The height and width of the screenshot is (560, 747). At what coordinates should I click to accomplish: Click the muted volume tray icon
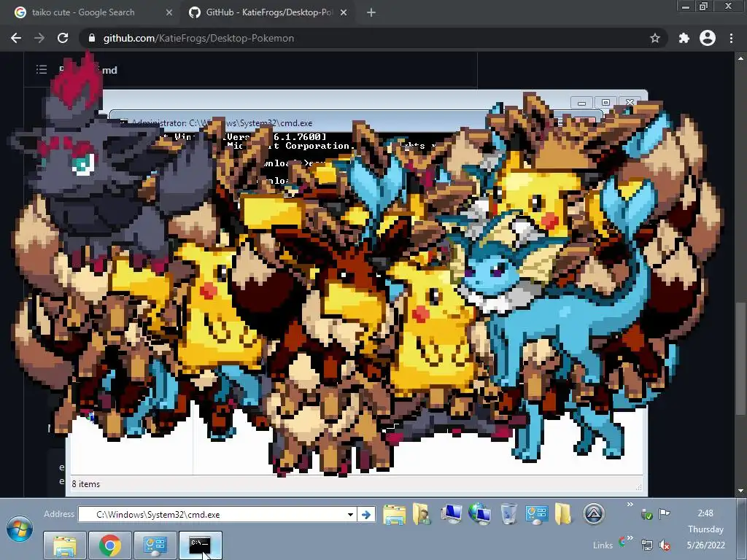pyautogui.click(x=664, y=545)
